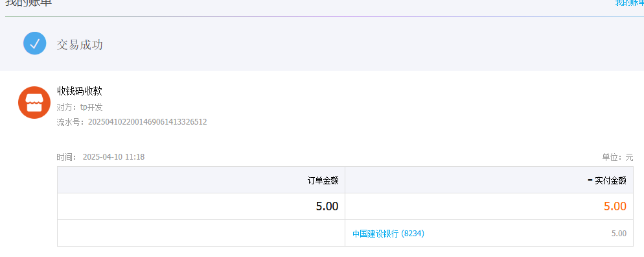Click the black order amount 5.00
Image resolution: width=644 pixels, height=257 pixels.
click(327, 206)
